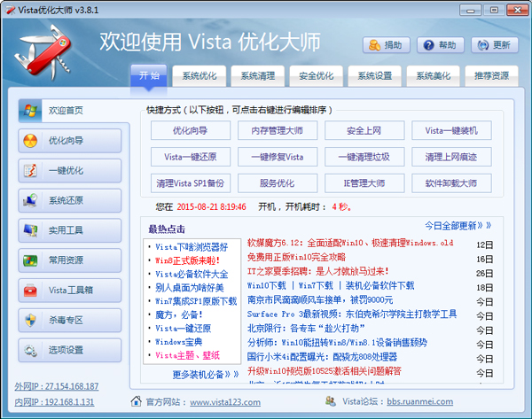Open IT之家夏季招聘 news headline
The height and width of the screenshot is (419, 532).
317,271
